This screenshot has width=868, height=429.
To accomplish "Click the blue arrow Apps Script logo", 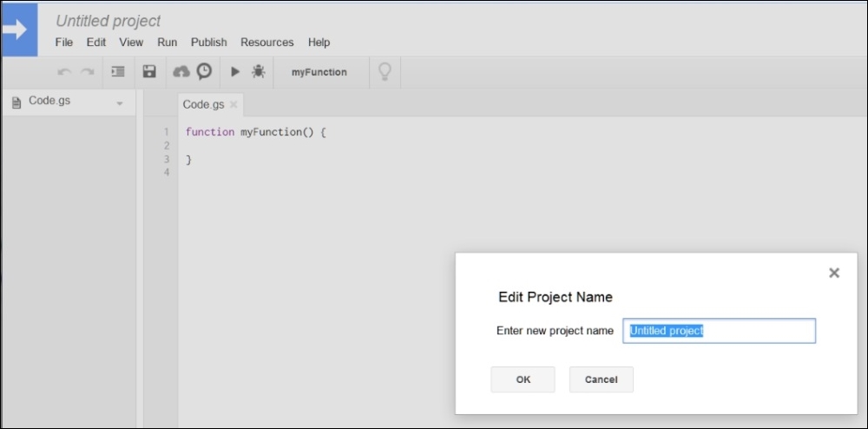I will [19, 30].
